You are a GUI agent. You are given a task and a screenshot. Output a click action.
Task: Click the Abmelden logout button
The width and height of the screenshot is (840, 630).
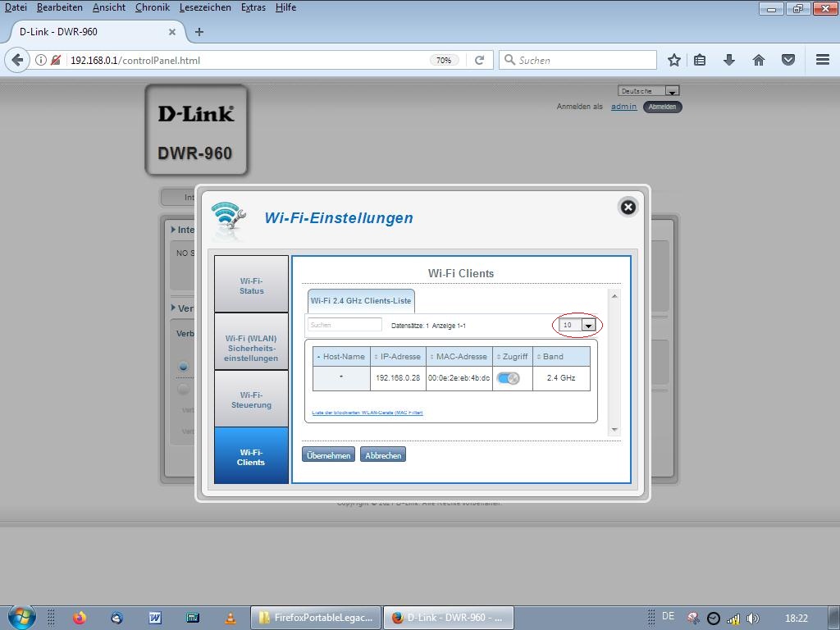[662, 107]
